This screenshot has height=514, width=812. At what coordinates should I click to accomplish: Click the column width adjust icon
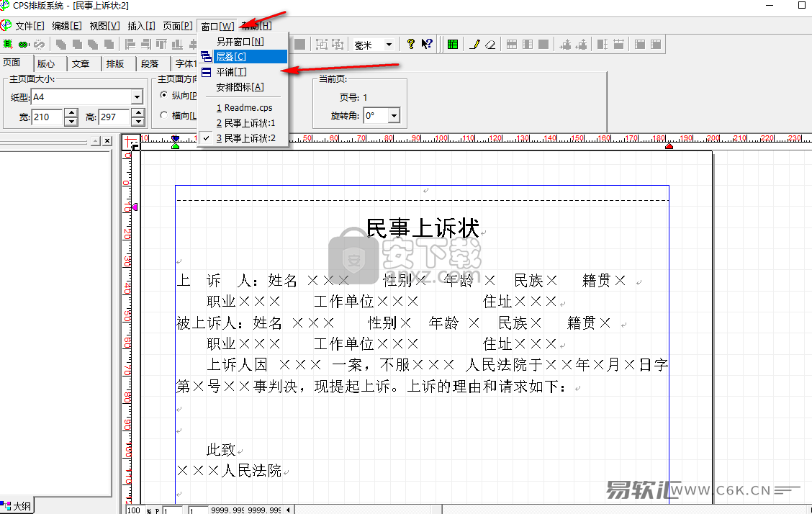[618, 45]
